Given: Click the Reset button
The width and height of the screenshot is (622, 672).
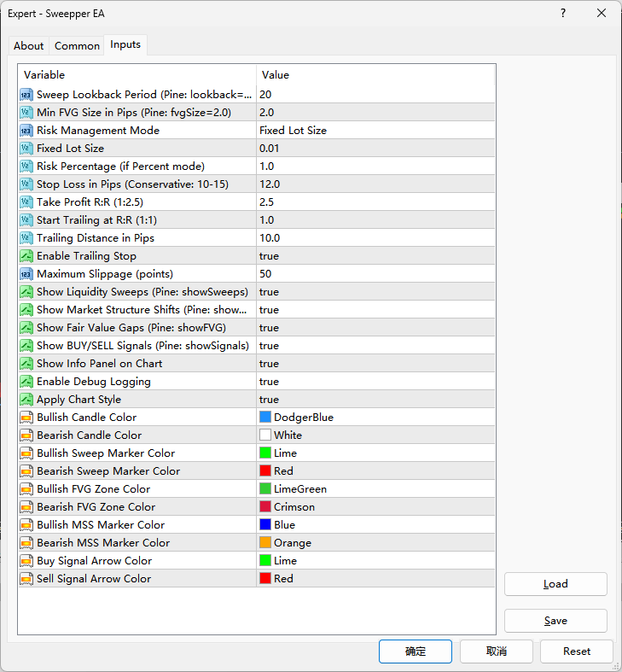Looking at the screenshot, I should point(577,652).
